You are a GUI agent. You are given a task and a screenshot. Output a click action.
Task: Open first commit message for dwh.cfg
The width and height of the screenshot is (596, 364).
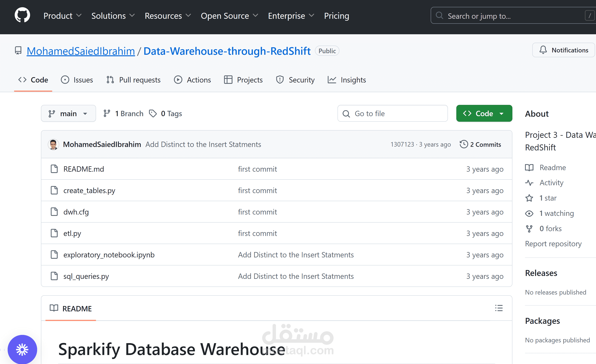(257, 212)
